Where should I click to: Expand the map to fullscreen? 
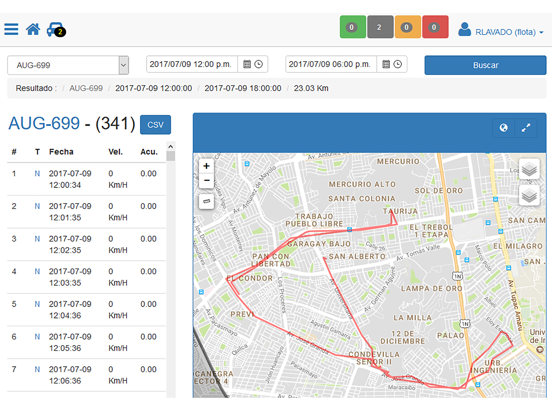tap(526, 128)
